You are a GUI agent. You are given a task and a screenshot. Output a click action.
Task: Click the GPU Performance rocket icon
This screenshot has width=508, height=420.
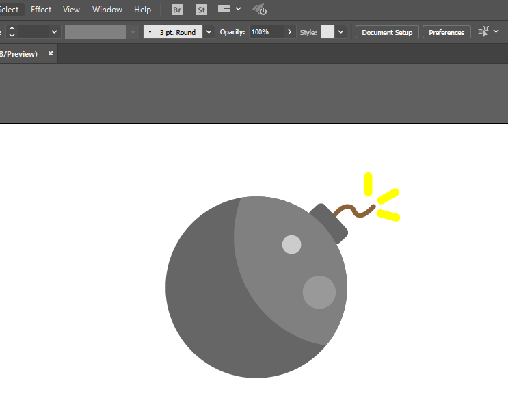pyautogui.click(x=260, y=10)
